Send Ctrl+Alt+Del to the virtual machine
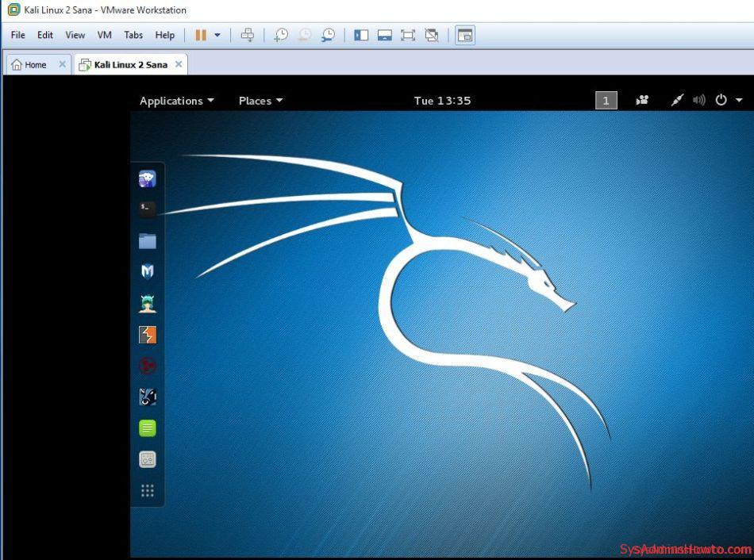The width and height of the screenshot is (754, 560). click(x=247, y=35)
